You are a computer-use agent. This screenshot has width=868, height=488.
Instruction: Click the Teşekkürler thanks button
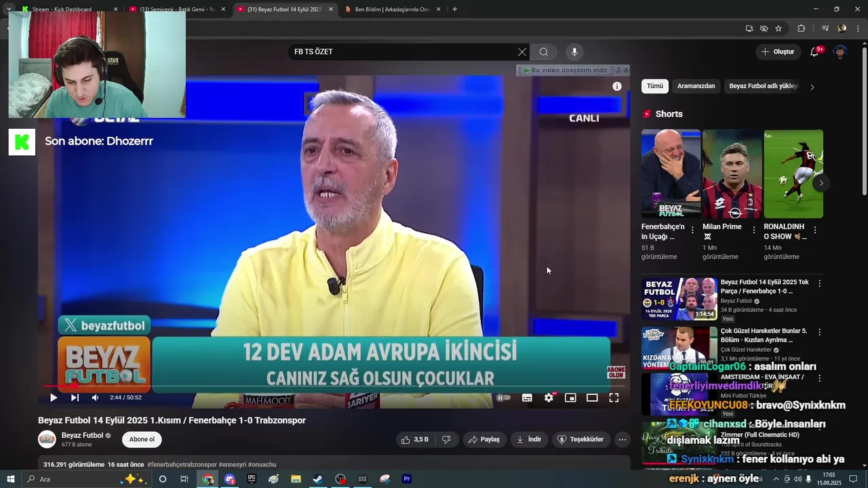pyautogui.click(x=580, y=439)
